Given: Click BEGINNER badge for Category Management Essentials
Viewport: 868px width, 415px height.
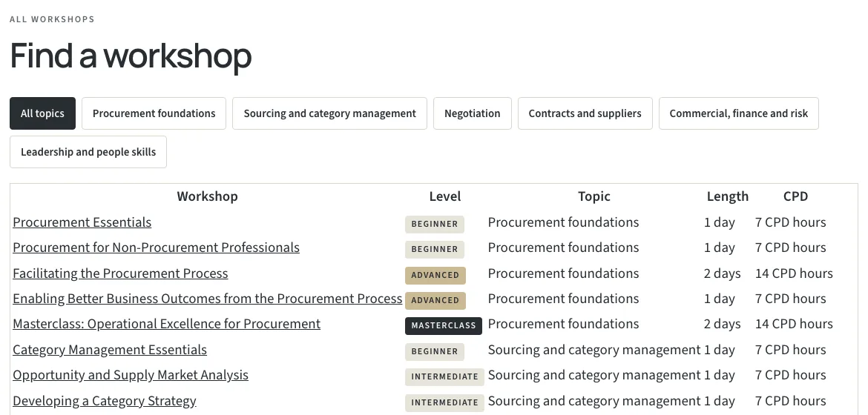Looking at the screenshot, I should tap(435, 351).
